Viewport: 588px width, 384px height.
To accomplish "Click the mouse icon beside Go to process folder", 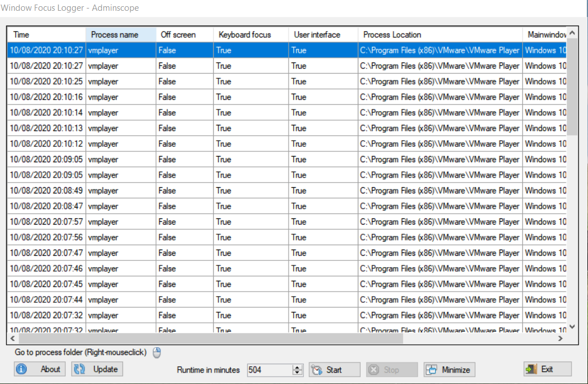I will point(155,353).
